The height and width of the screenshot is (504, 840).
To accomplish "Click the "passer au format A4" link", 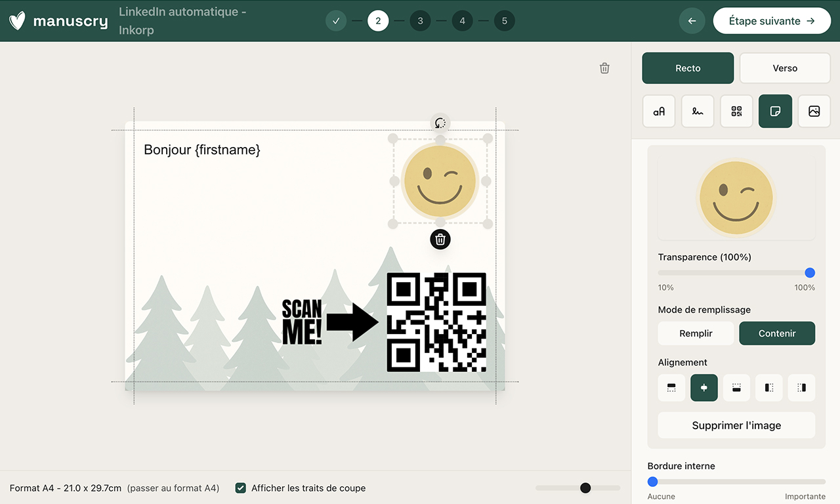I will 173,488.
